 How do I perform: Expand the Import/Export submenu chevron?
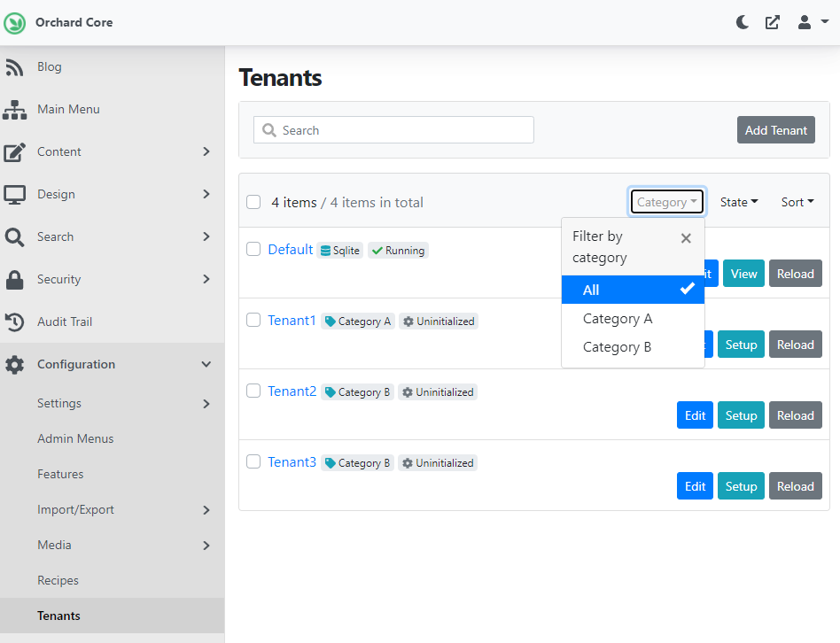[x=206, y=510]
